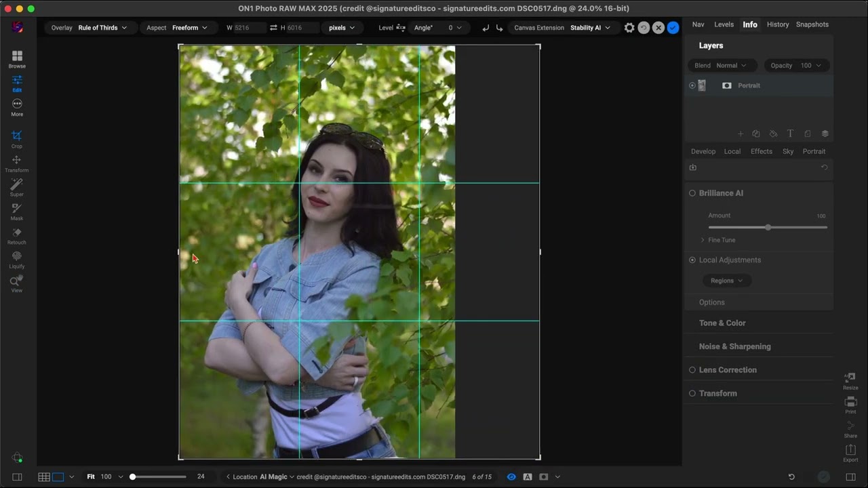868x488 pixels.
Task: Switch to single image view
Action: pyautogui.click(x=58, y=477)
